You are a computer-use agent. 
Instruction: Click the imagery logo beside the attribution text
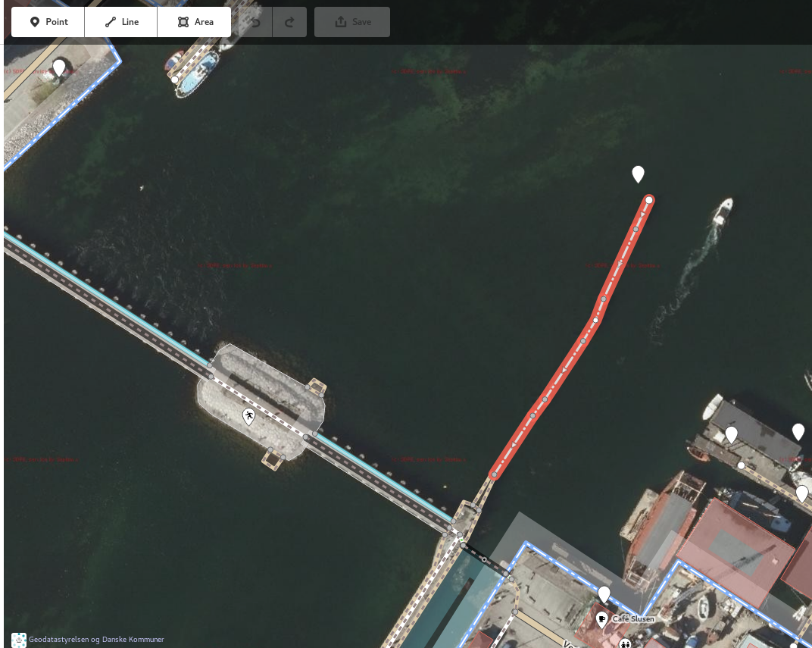click(19, 640)
